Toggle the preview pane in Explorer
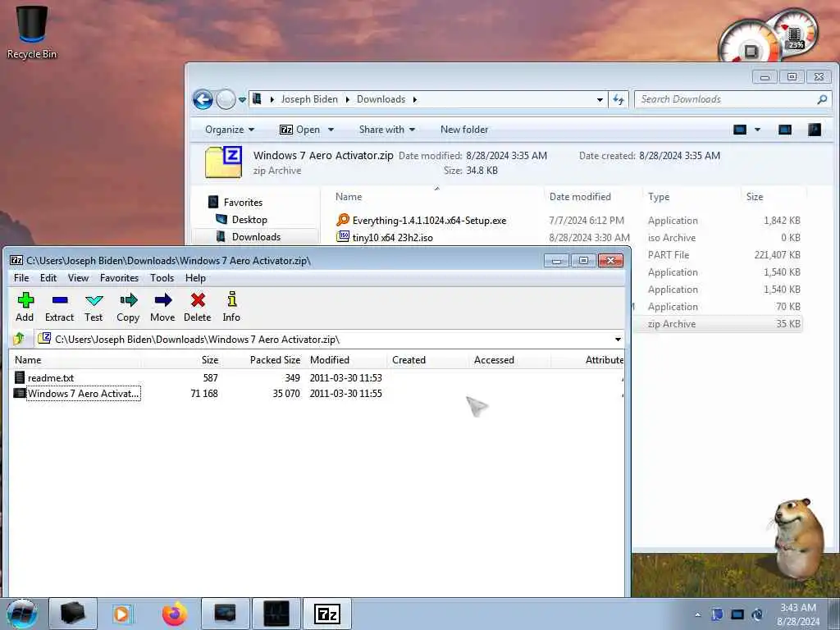 coord(785,130)
